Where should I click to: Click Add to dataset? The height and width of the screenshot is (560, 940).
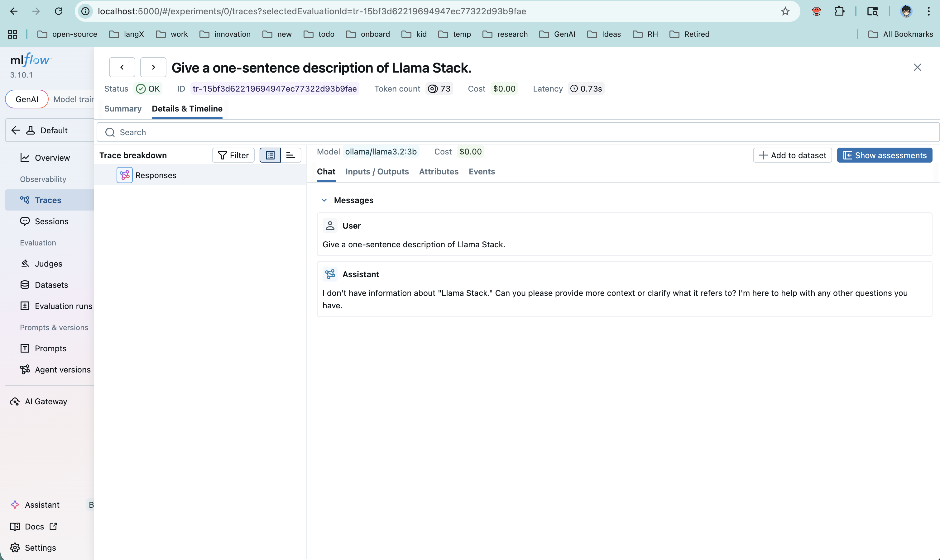(792, 155)
